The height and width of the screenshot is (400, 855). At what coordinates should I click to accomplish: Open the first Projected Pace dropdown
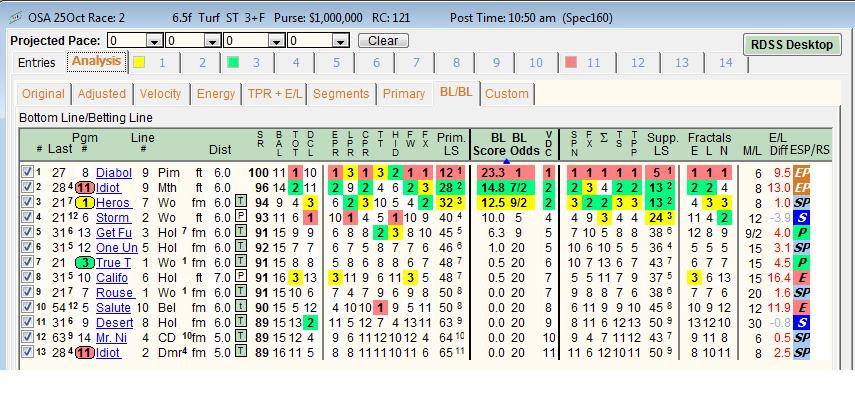(x=155, y=41)
